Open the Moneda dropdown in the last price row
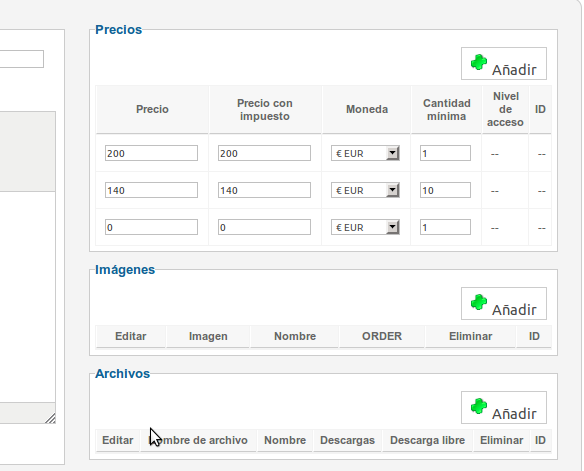Screen dimensions: 584x471 365,227
